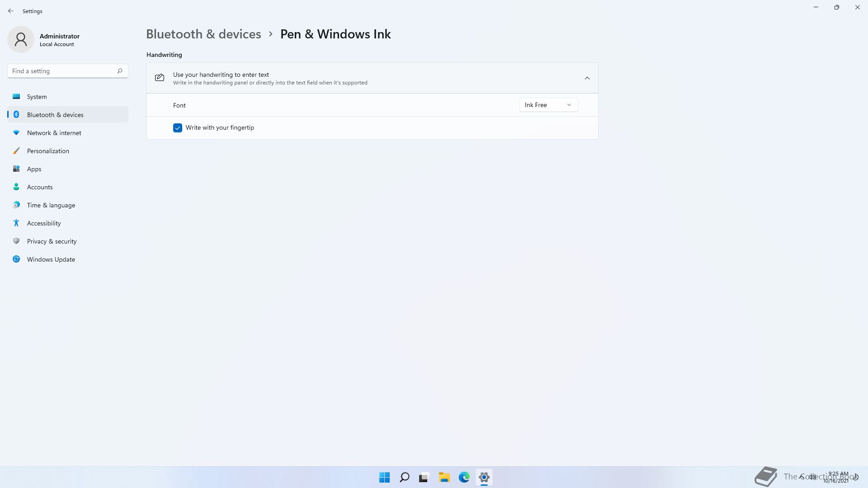The width and height of the screenshot is (868, 488).
Task: Navigate to Apps settings
Action: 68,169
